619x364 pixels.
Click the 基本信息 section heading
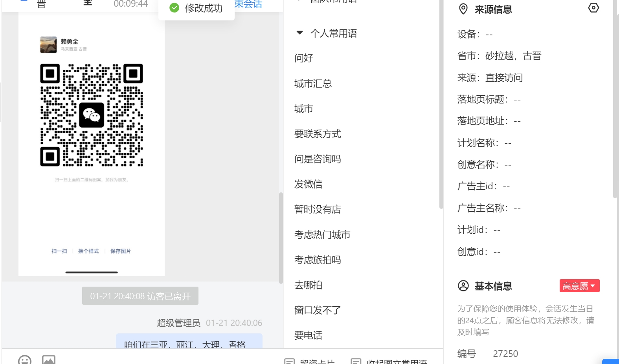(x=493, y=286)
